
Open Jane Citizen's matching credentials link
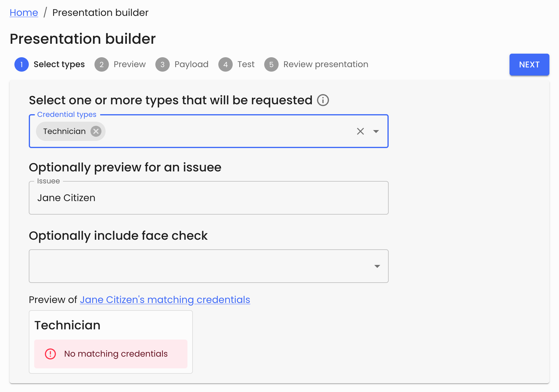click(165, 300)
